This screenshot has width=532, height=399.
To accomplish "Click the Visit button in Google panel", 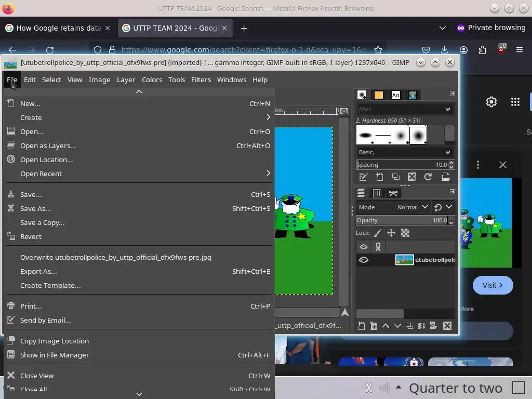I will [x=493, y=285].
